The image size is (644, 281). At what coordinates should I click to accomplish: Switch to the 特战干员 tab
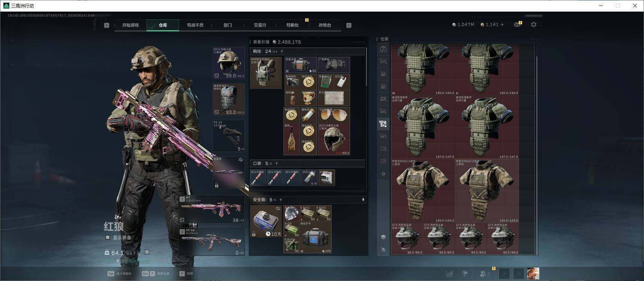(195, 25)
